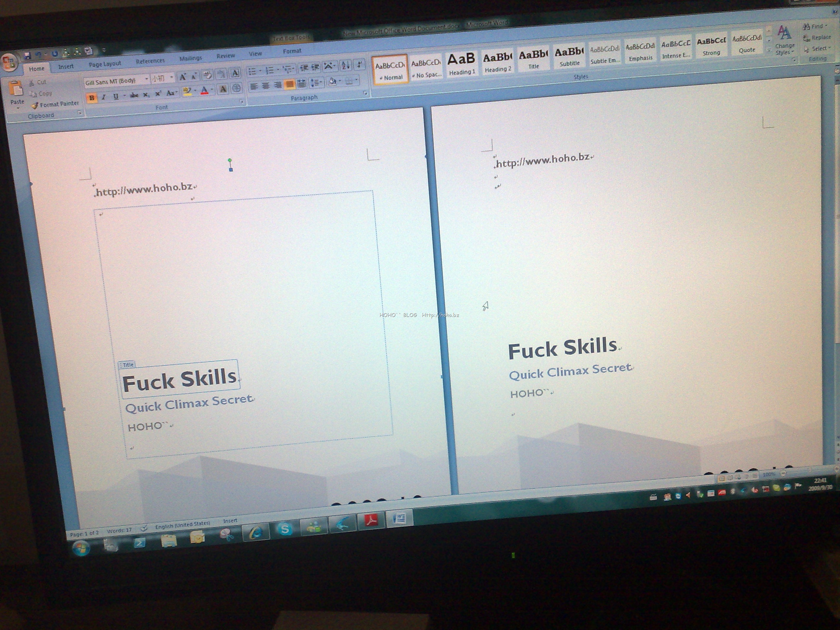Grow font size
This screenshot has height=630, width=840.
pos(183,77)
